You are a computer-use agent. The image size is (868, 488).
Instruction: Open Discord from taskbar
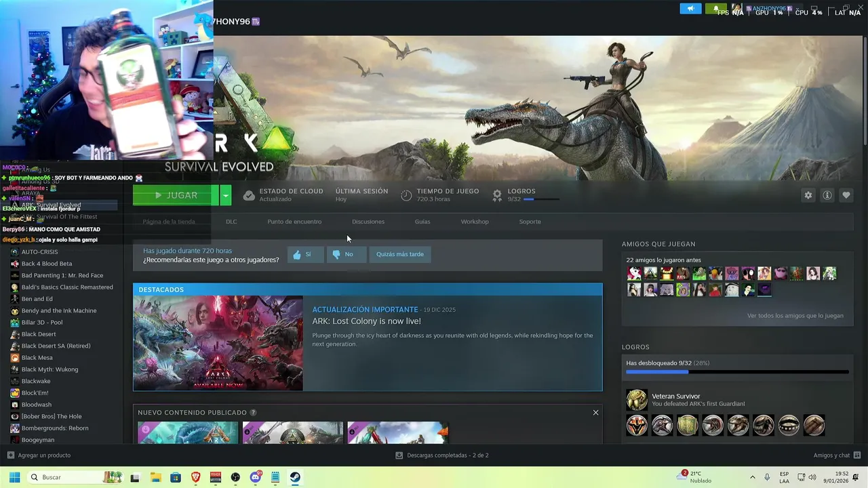pos(256,477)
